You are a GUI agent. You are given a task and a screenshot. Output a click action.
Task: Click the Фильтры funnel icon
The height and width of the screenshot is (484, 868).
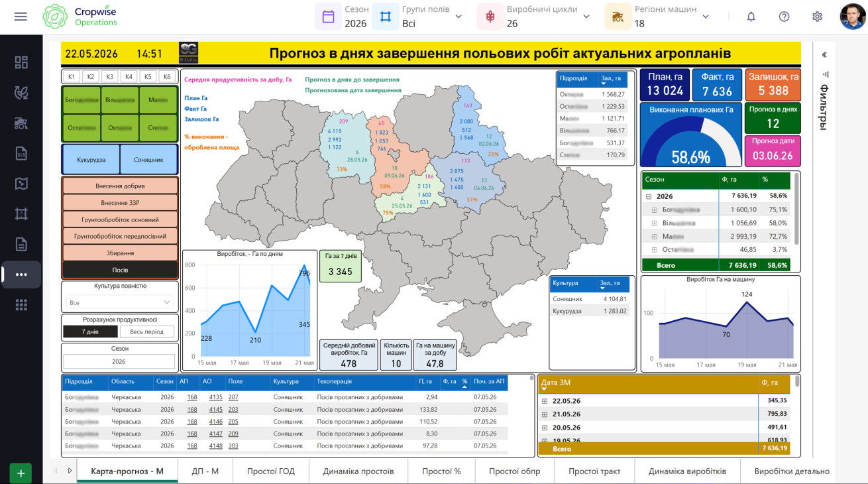(824, 75)
